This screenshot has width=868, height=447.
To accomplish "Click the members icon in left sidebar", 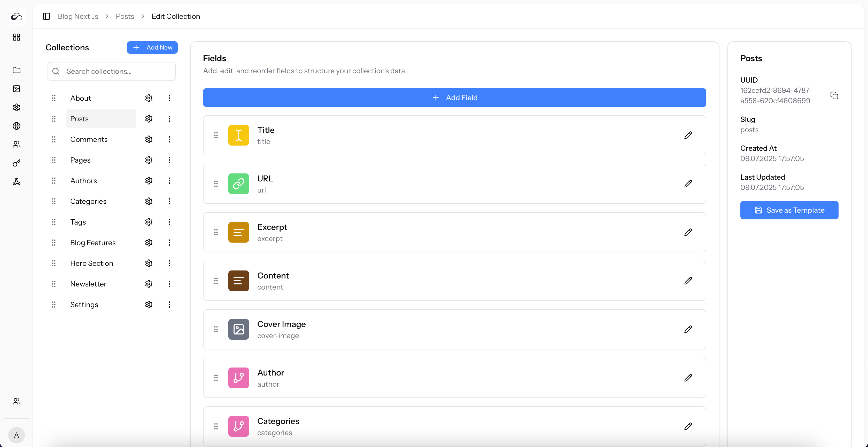I will (x=16, y=145).
